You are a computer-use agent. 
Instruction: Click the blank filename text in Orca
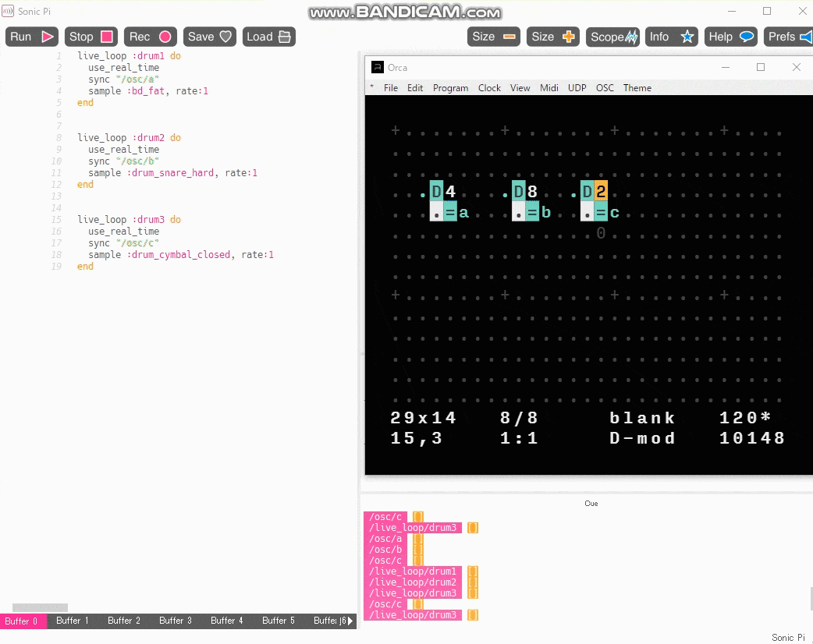[642, 418]
